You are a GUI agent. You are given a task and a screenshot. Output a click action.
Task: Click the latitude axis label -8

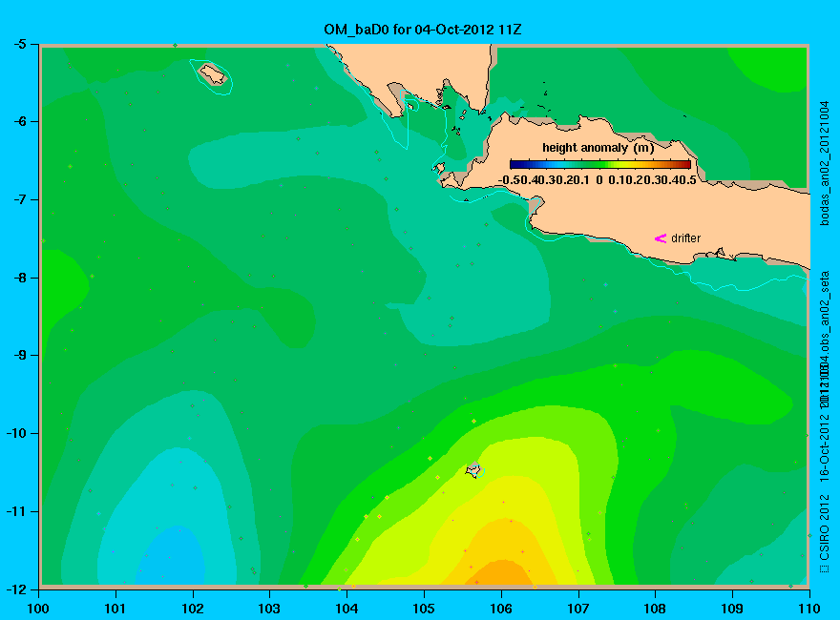(19, 278)
